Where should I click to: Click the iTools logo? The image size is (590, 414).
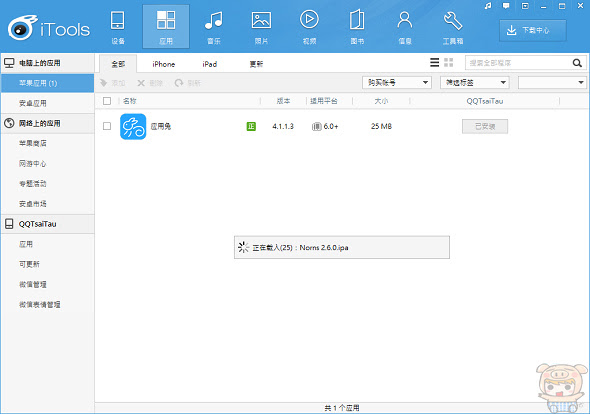point(49,28)
